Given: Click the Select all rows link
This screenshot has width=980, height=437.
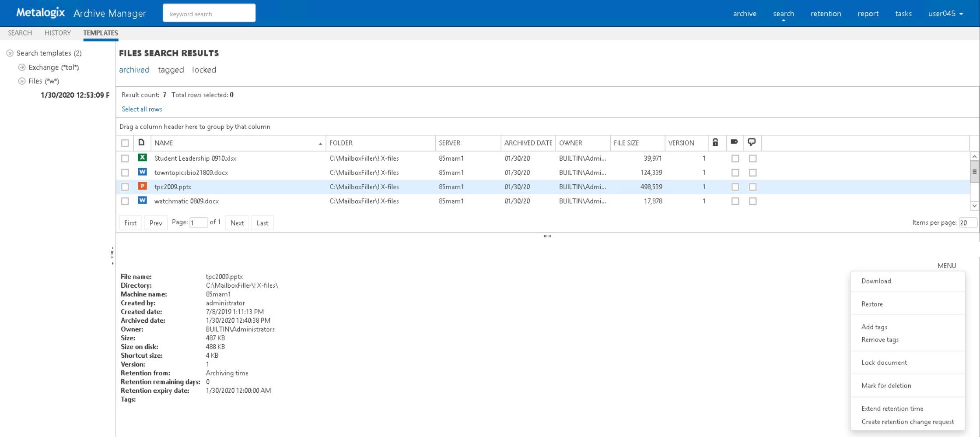Looking at the screenshot, I should tap(142, 109).
